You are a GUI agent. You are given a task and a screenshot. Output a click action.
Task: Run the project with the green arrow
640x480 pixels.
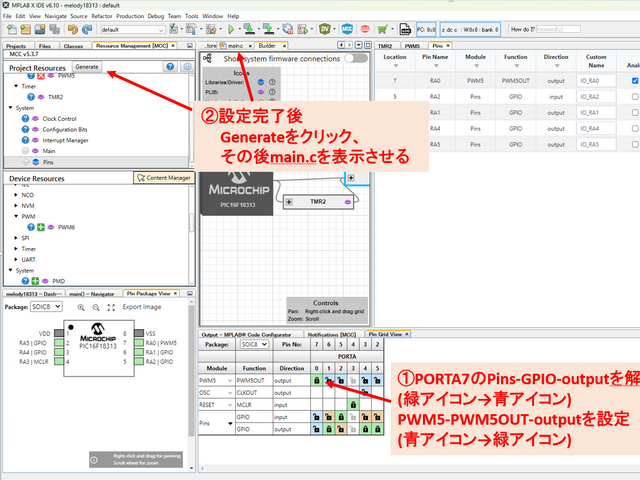click(x=231, y=29)
